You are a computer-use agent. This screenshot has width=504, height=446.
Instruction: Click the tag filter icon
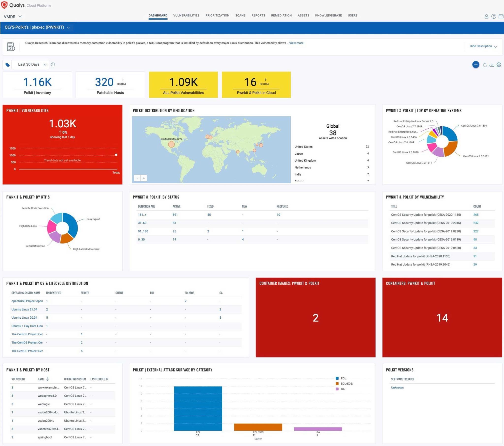coord(8,65)
